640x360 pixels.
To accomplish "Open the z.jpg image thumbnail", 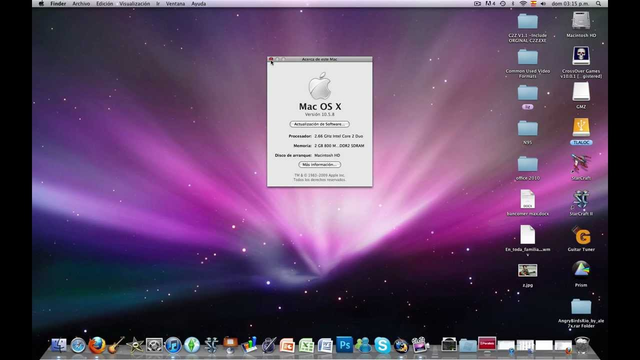I will 528,270.
